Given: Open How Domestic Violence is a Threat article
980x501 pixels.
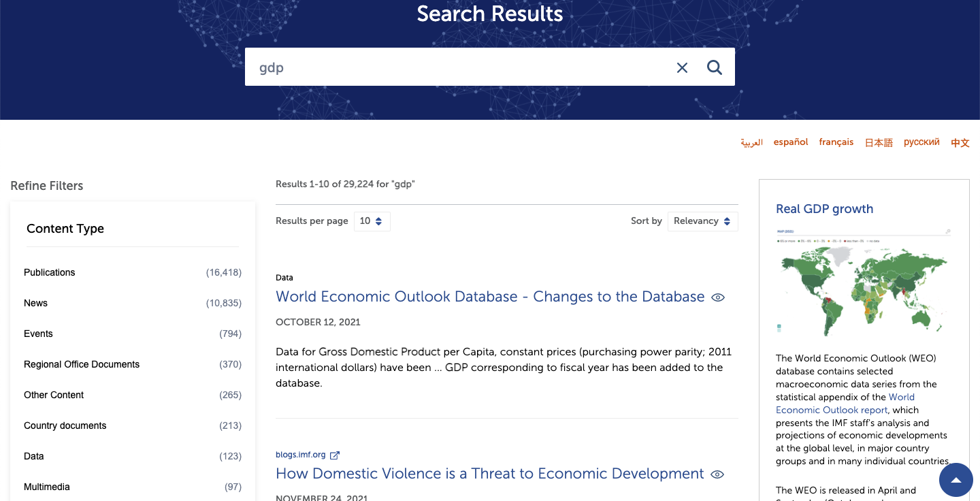Looking at the screenshot, I should click(x=490, y=474).
